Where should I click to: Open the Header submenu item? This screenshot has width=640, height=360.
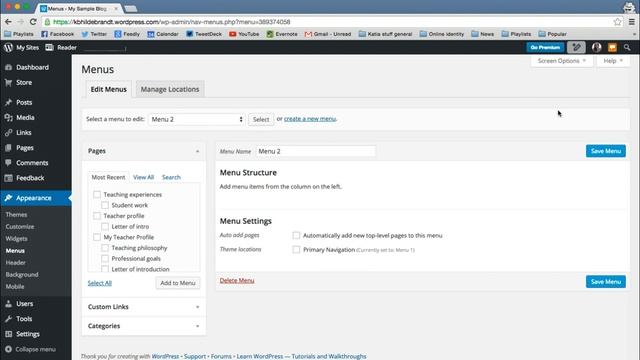click(x=16, y=263)
